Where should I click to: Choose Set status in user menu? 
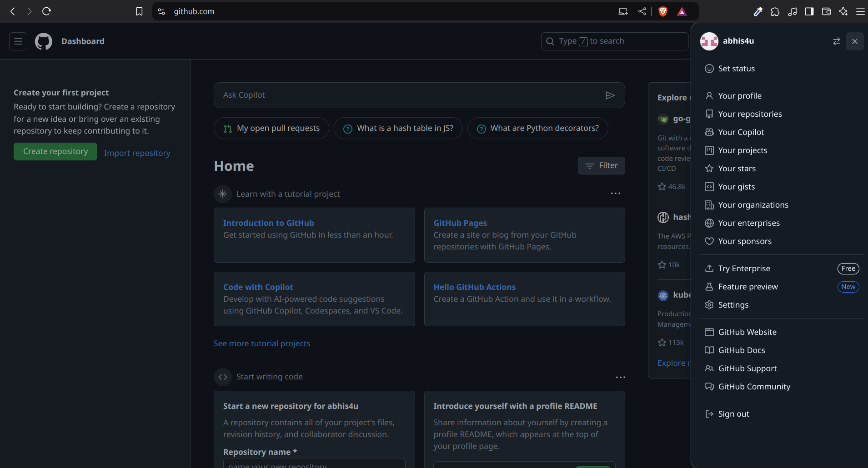tap(782, 69)
